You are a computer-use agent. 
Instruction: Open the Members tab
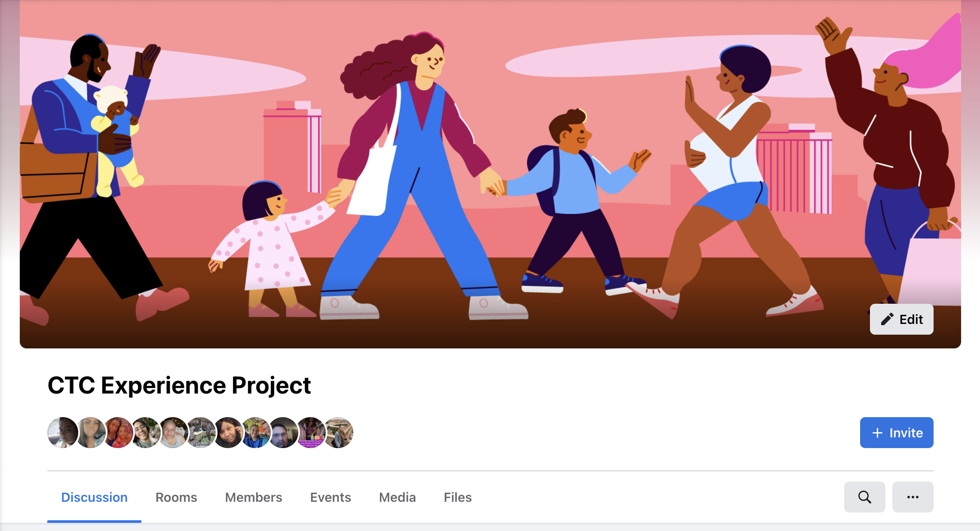coord(254,497)
